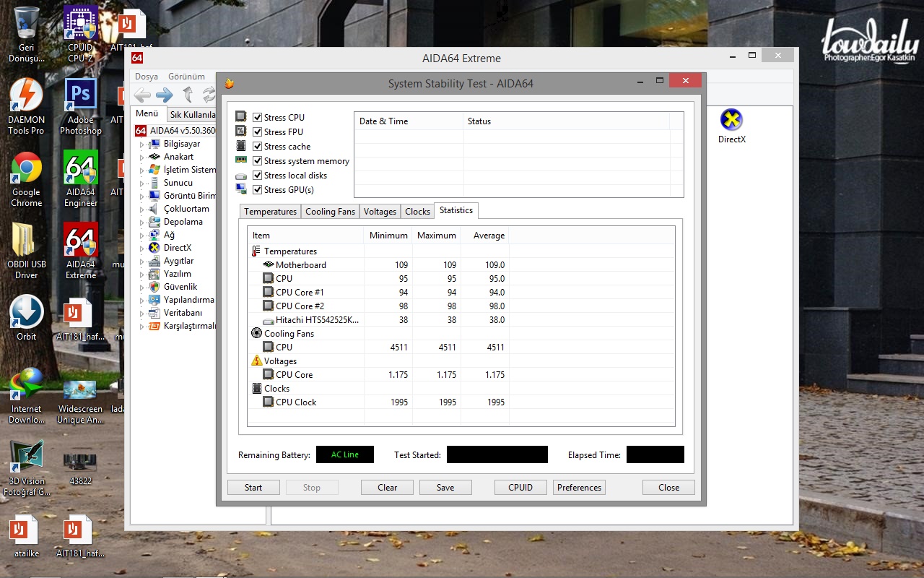Open AIDA64 Engineer desktop shortcut
Screen dimensions: 924x578
click(81, 179)
